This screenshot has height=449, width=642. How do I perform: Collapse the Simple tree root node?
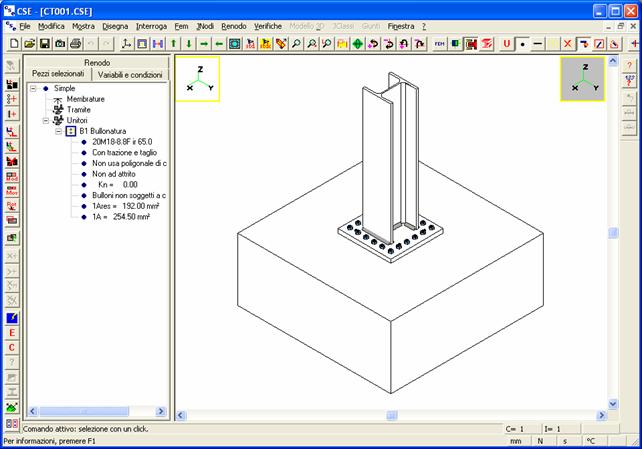[x=33, y=88]
